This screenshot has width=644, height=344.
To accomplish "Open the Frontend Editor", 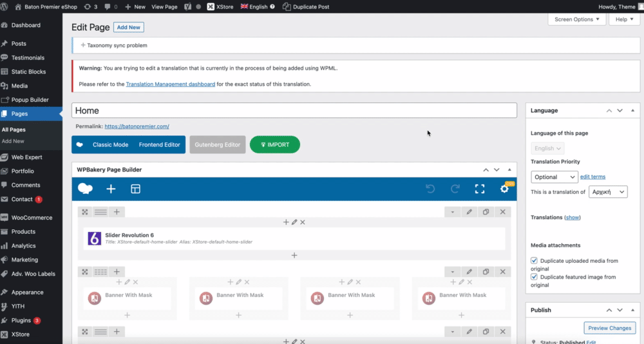I will (159, 145).
